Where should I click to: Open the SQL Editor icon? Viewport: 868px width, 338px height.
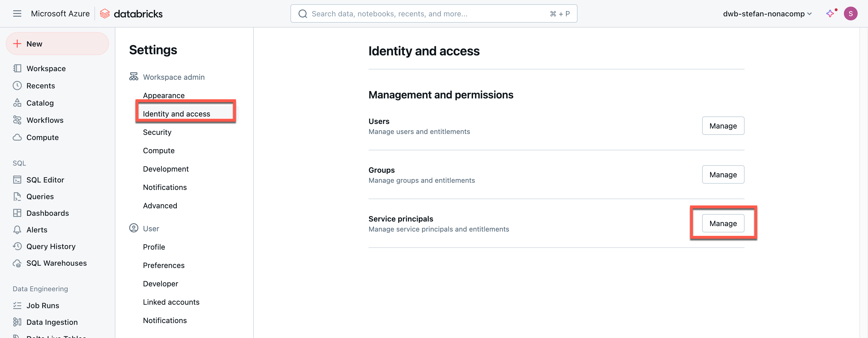(17, 180)
